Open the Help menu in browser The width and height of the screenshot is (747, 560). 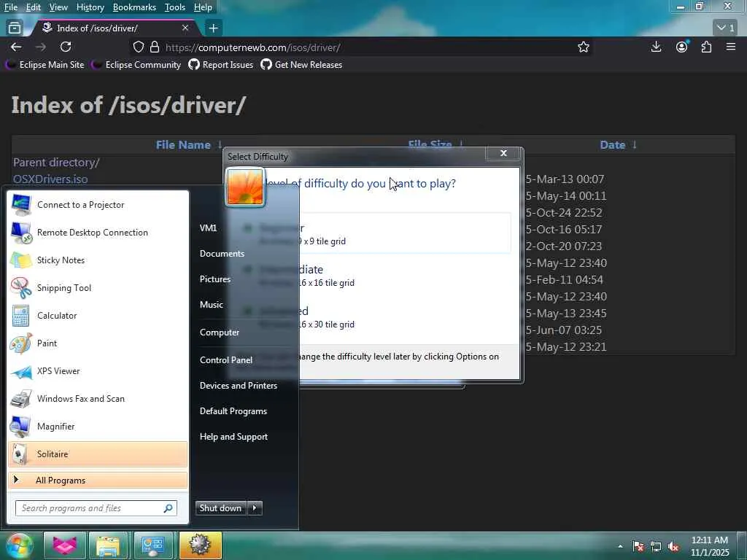[x=203, y=7]
